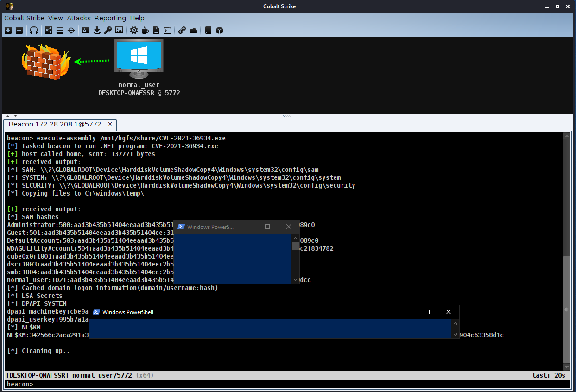Click the Administrator:500 hash line
Viewport: 576px width, 392px height.
pyautogui.click(x=161, y=225)
